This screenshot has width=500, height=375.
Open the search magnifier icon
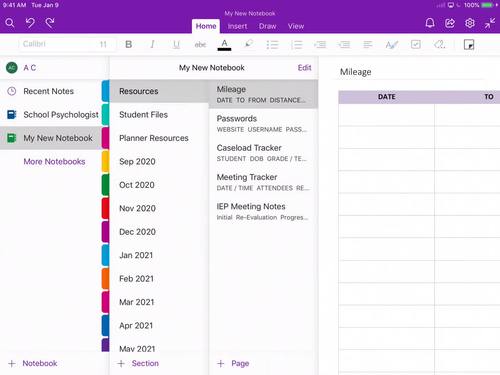point(10,23)
